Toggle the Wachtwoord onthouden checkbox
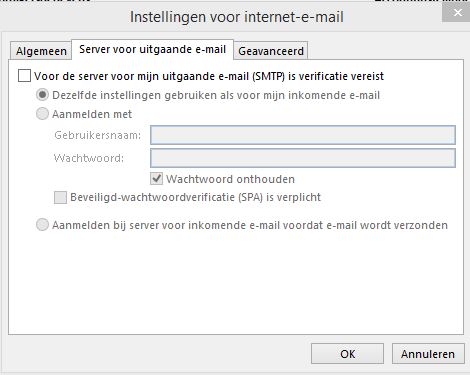This screenshot has width=470, height=375. tap(156, 179)
